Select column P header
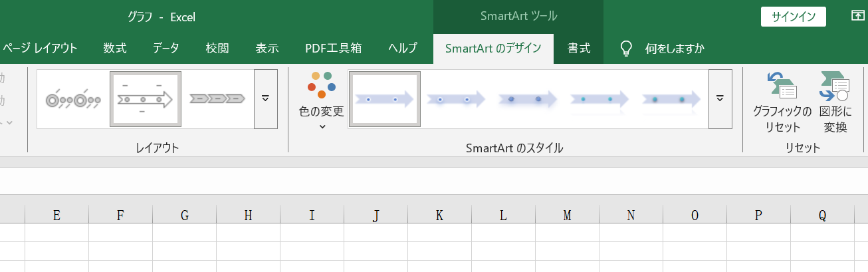This screenshot has width=868, height=272. coord(758,214)
